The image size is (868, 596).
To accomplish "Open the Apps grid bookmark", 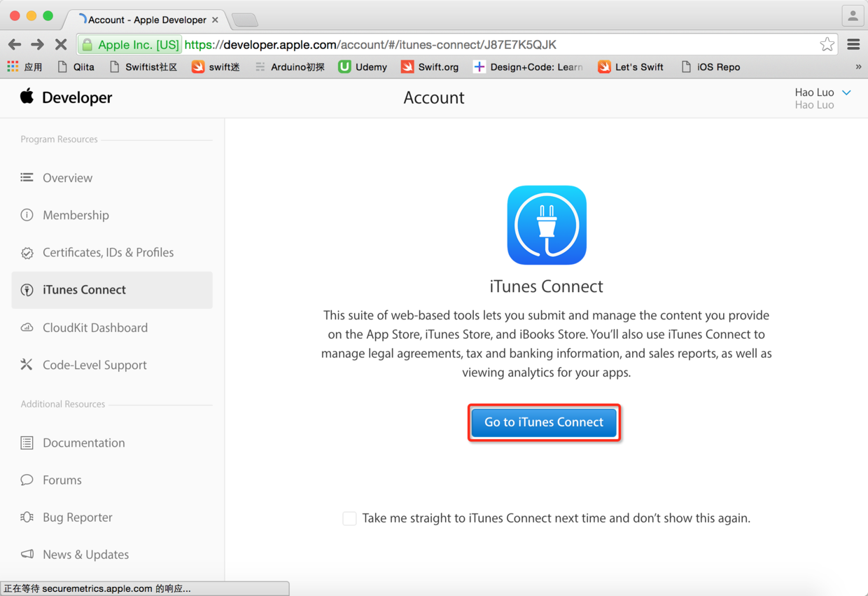I will pyautogui.click(x=24, y=67).
